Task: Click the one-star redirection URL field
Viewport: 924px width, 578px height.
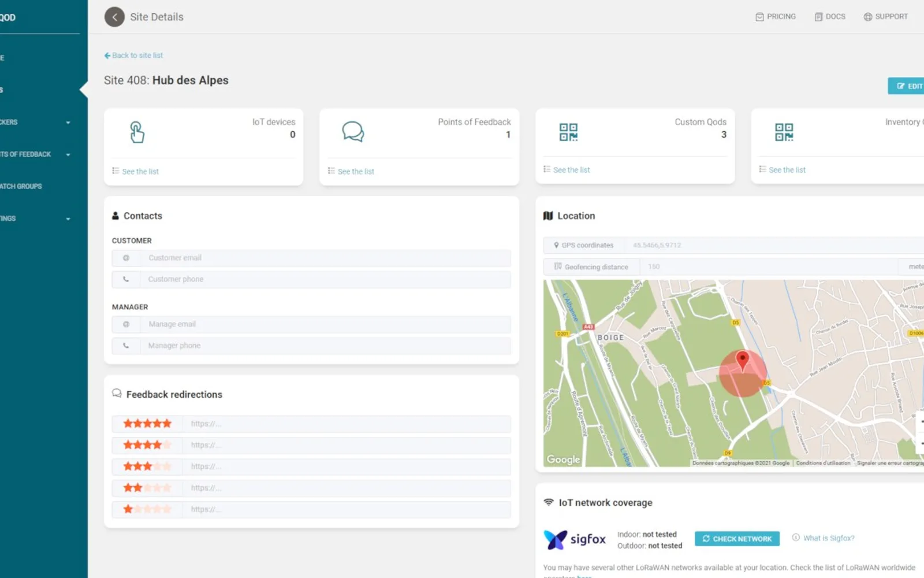Action: click(346, 509)
